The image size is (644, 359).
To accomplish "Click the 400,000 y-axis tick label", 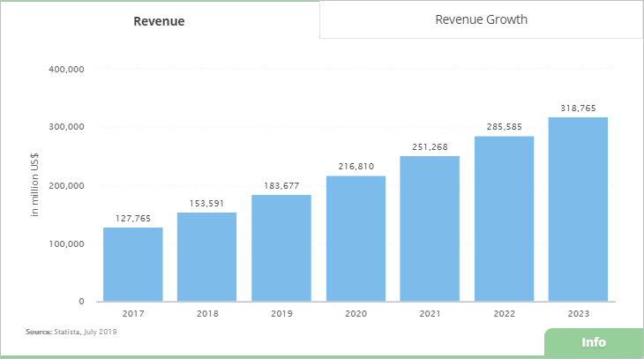I will click(65, 69).
